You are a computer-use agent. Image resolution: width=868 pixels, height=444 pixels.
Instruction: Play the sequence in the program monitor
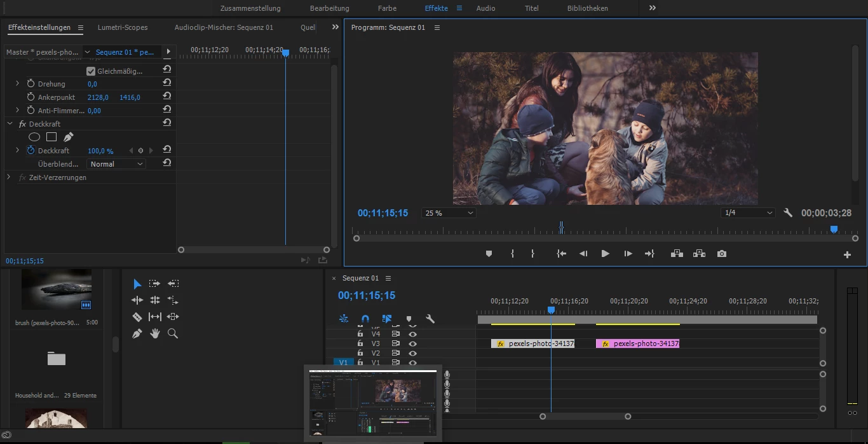tap(605, 254)
